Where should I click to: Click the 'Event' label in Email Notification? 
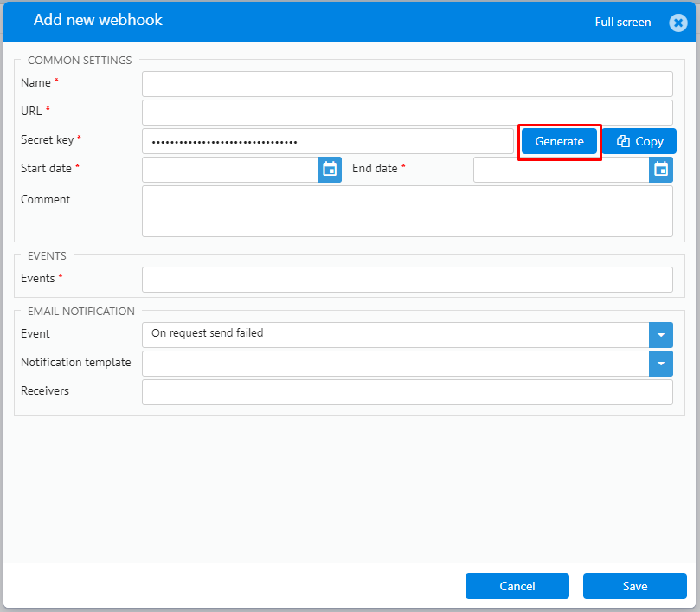coord(35,333)
